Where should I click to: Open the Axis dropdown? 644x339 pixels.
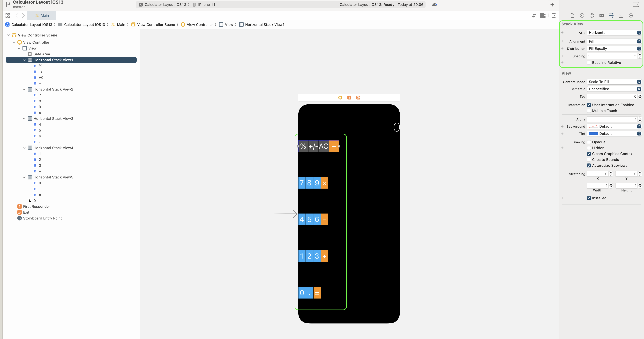point(614,33)
